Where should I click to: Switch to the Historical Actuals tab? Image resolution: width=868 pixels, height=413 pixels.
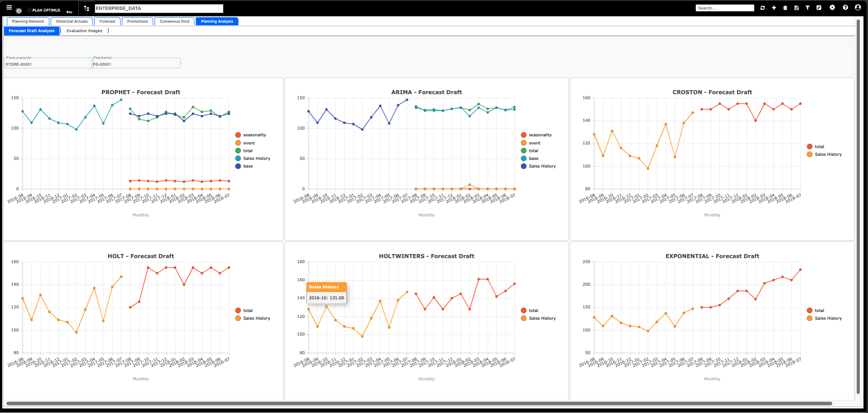click(72, 21)
